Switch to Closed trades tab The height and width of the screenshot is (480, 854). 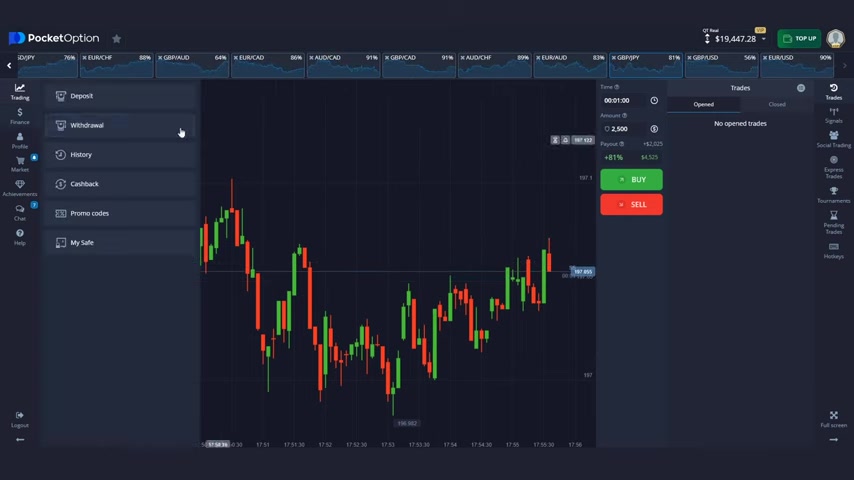(x=777, y=104)
